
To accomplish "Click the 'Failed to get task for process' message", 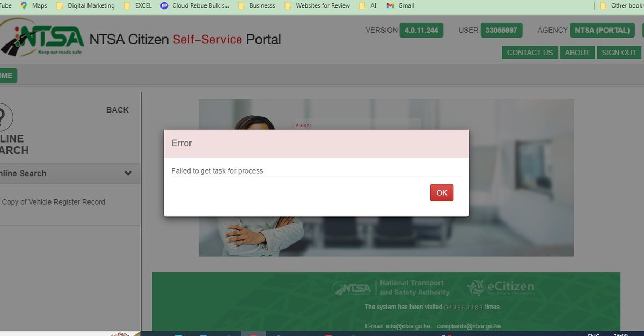I will click(217, 171).
